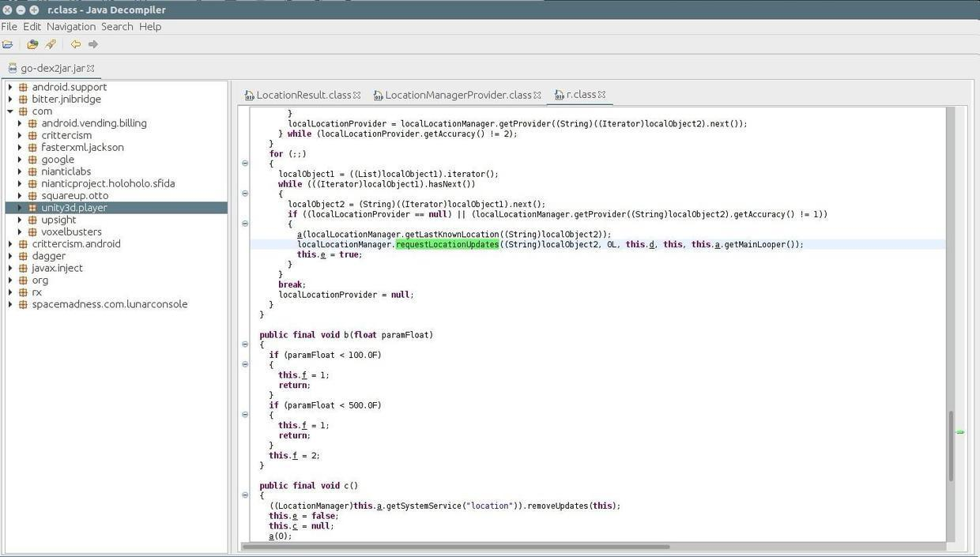Expand the nianticlabs package

click(20, 171)
